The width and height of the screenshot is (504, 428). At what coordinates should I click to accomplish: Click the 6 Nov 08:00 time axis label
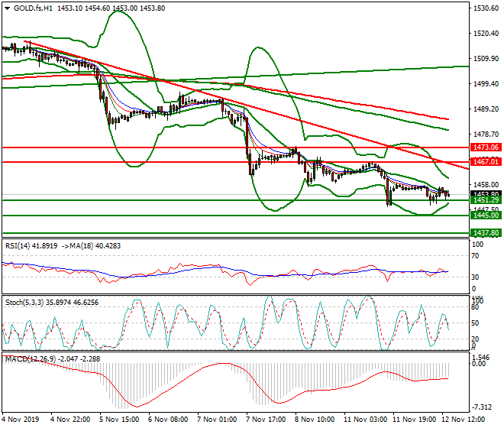pos(168,420)
